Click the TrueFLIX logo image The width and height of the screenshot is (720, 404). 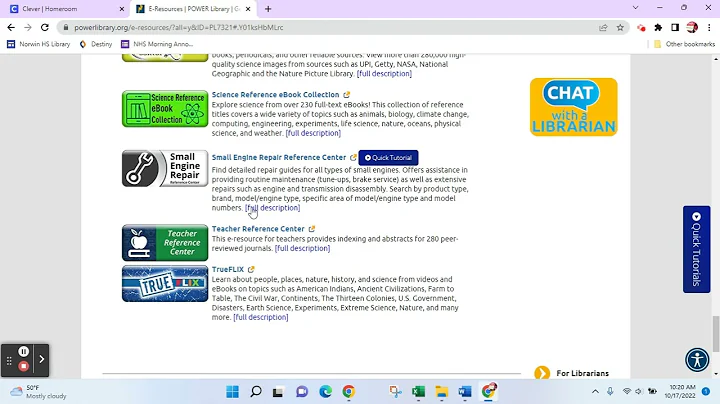[165, 283]
